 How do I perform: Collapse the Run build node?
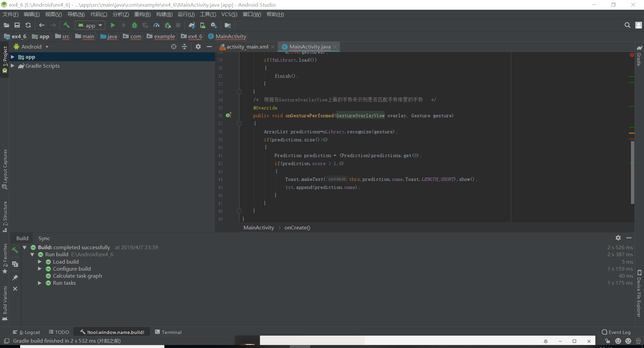point(32,255)
